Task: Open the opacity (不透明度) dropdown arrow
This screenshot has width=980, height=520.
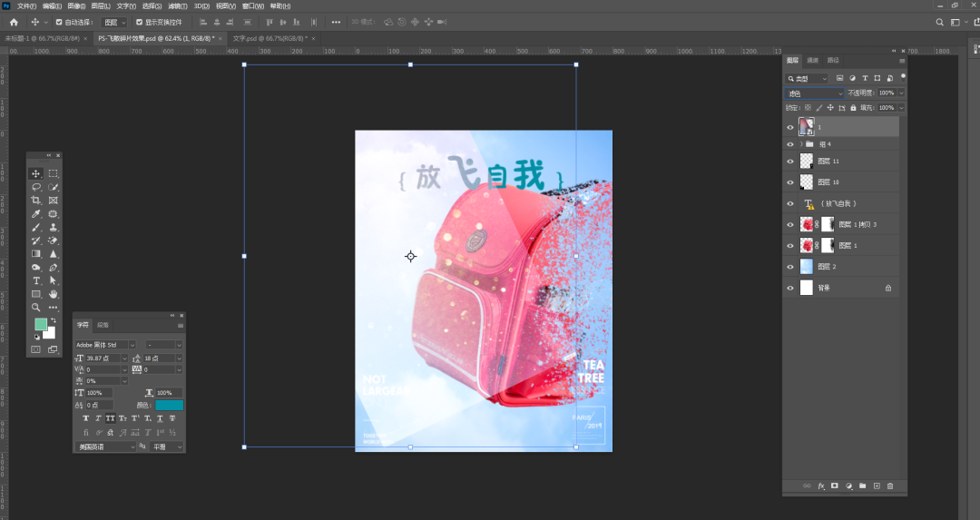Action: 901,93
